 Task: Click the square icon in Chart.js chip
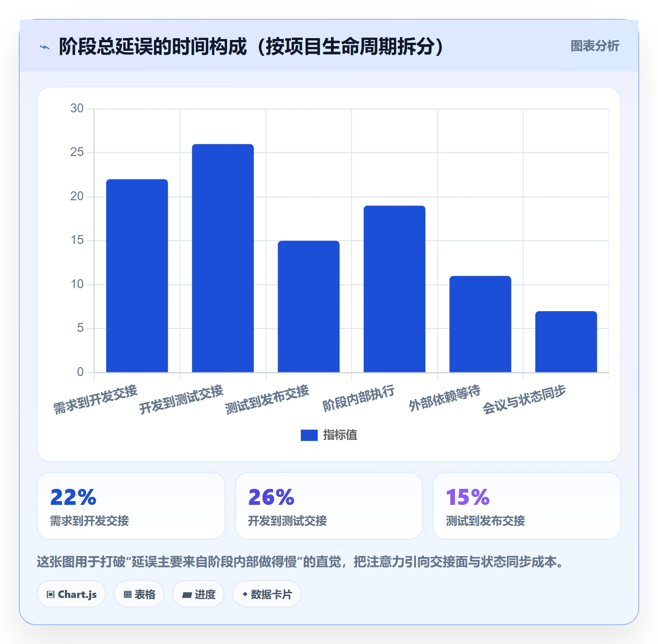click(x=51, y=595)
